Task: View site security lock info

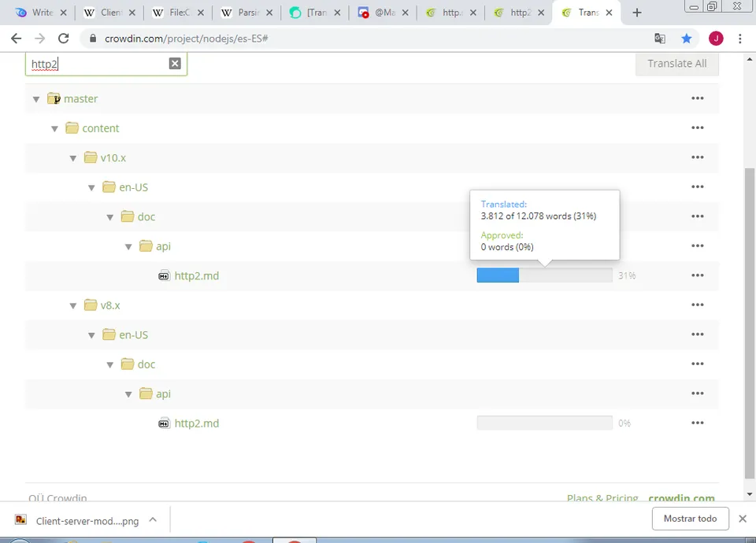Action: click(x=93, y=39)
